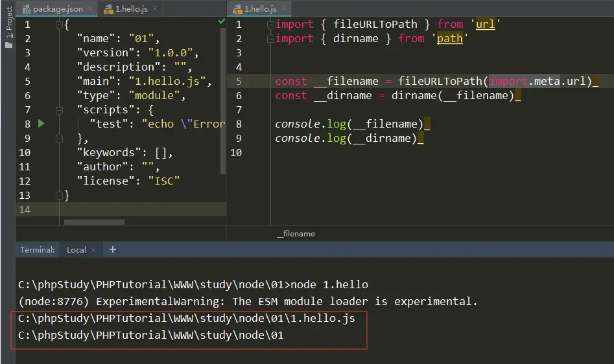This screenshot has height=364, width=614.
Task: Close right pane 1.hello.js tab
Action: 284,8
